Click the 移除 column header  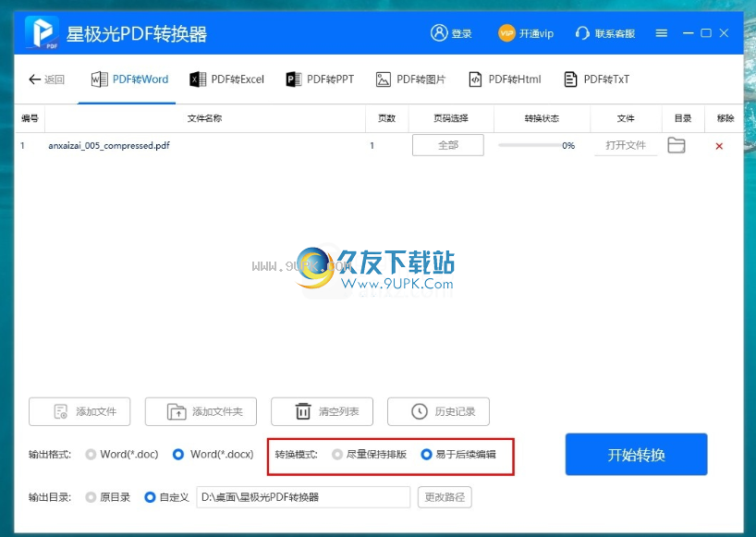pos(726,118)
